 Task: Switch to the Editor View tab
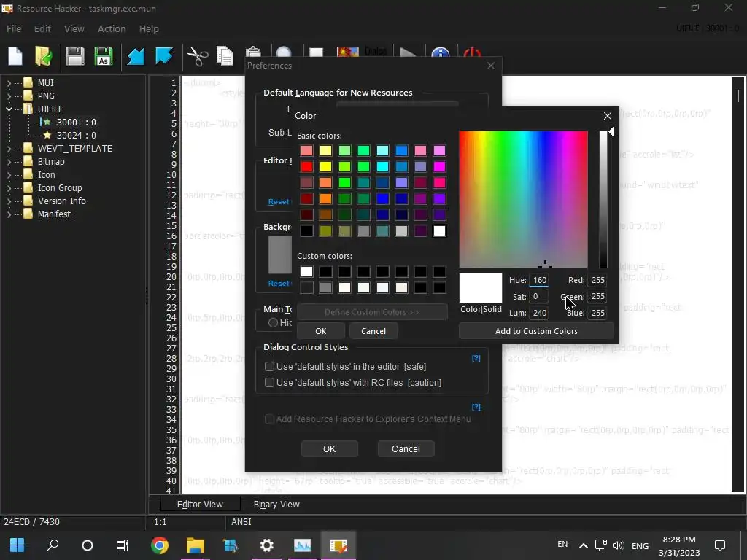[200, 505]
